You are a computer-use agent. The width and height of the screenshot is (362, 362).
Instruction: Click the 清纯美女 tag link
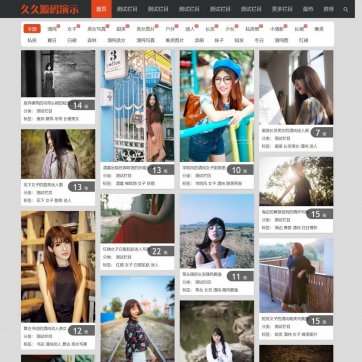pyautogui.click(x=116, y=40)
